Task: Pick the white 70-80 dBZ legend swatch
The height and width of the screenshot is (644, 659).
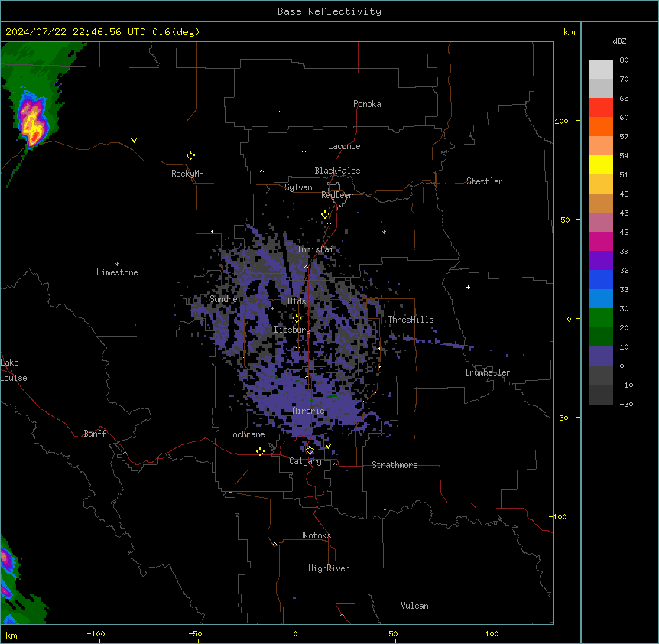Action: 601,70
